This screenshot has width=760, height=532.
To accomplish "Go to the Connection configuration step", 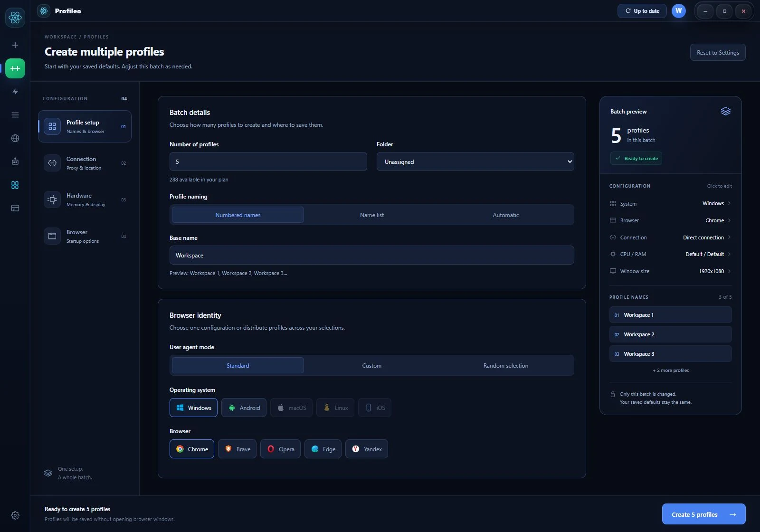I will pyautogui.click(x=85, y=163).
